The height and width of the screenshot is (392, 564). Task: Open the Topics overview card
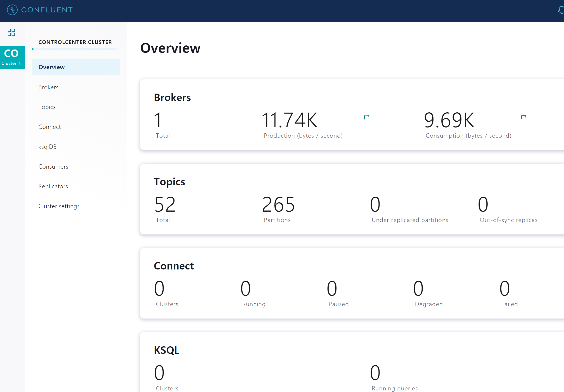coord(170,182)
